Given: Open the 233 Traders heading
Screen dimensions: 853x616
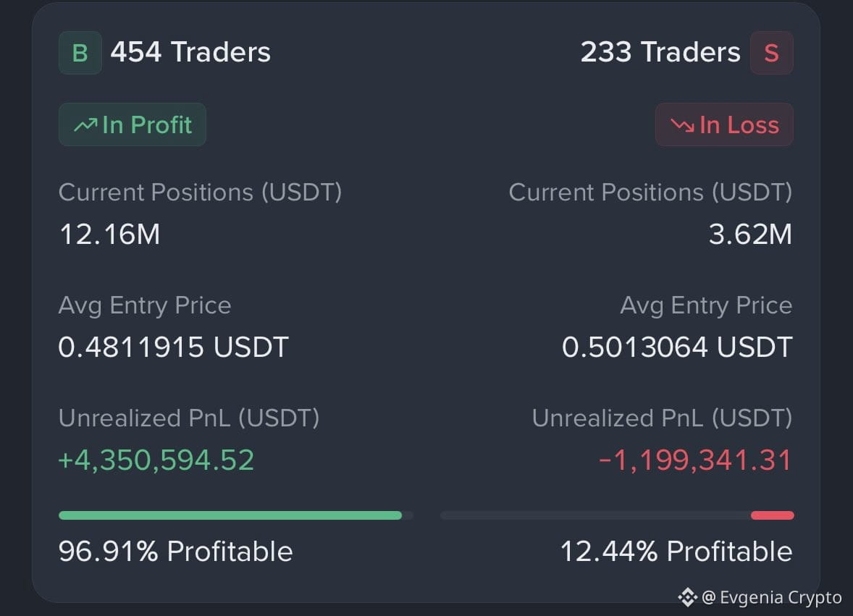Looking at the screenshot, I should point(660,52).
